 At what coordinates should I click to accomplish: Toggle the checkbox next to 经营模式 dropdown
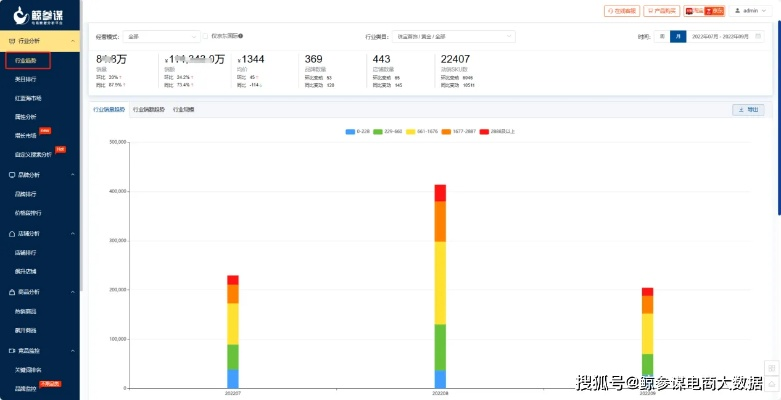click(x=205, y=36)
